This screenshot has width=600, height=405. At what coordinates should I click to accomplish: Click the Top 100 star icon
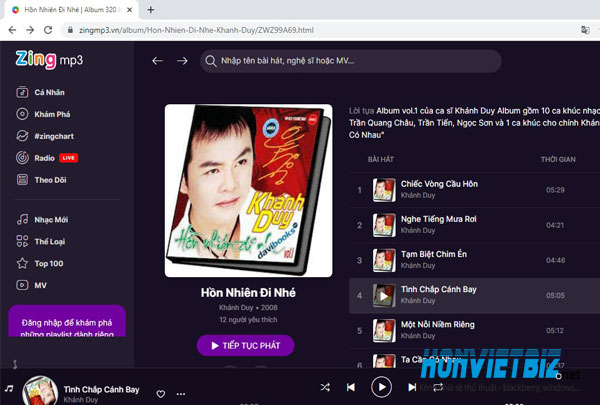click(x=22, y=263)
